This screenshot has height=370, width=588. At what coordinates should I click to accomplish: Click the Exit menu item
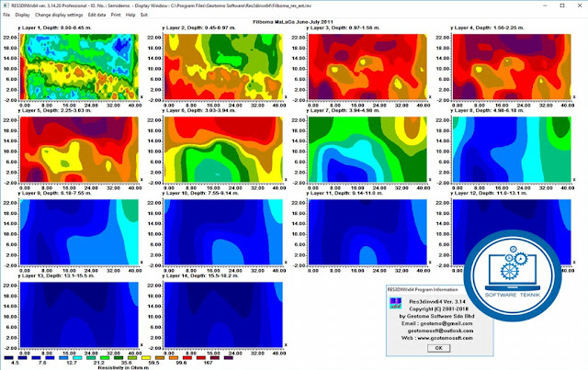click(x=144, y=15)
